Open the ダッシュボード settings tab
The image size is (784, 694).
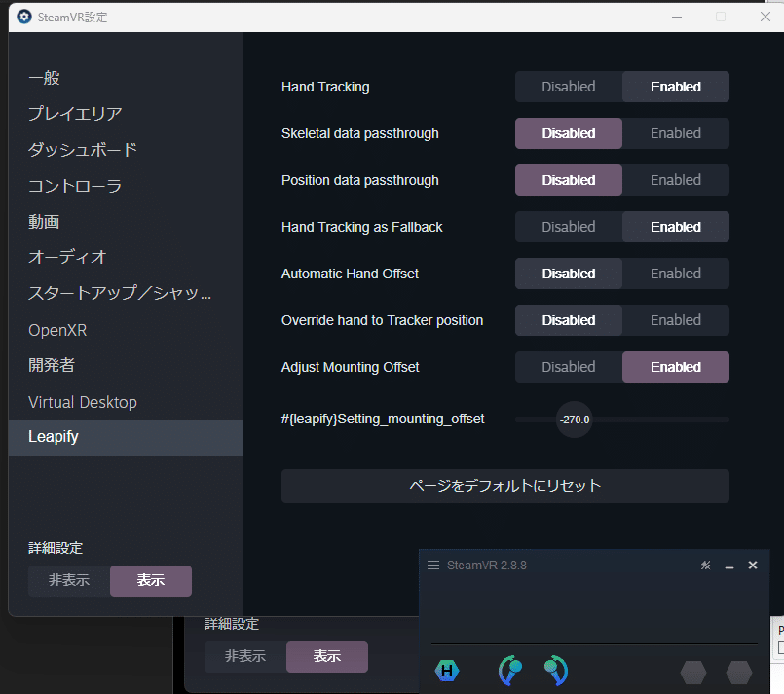(126, 149)
